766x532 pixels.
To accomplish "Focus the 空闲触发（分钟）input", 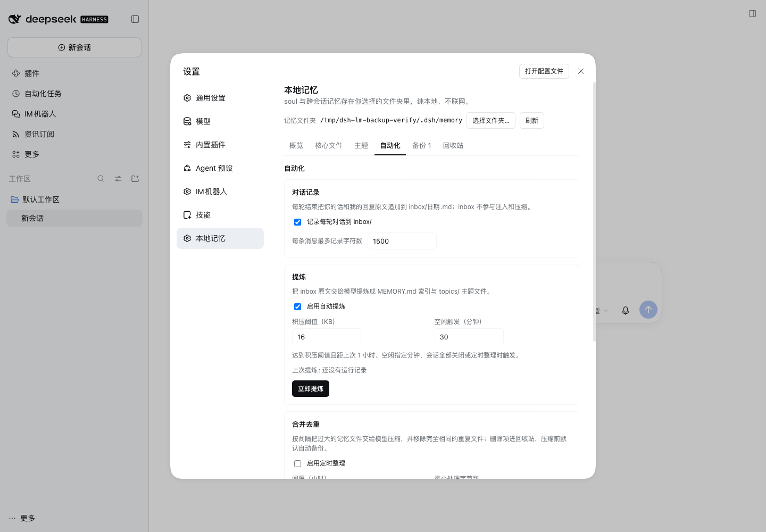I will point(469,337).
